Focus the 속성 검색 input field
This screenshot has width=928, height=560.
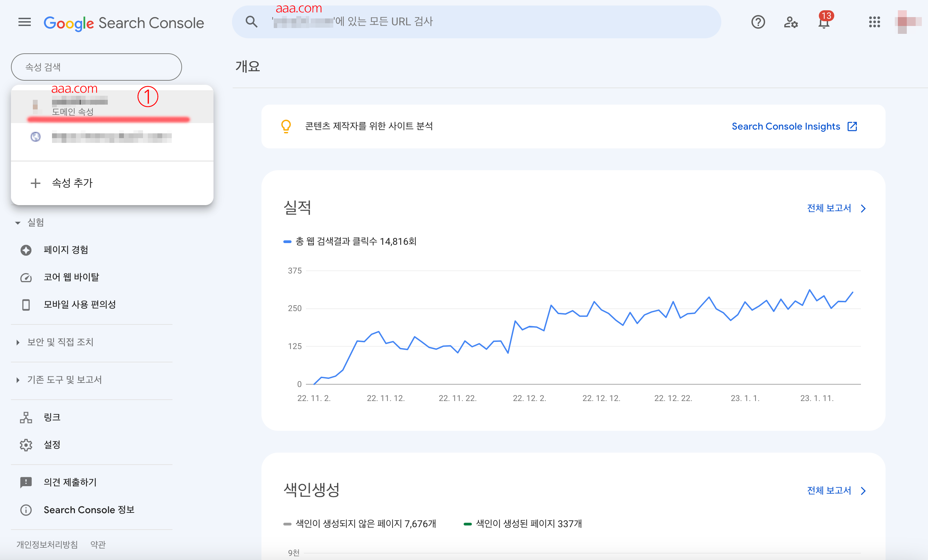96,67
